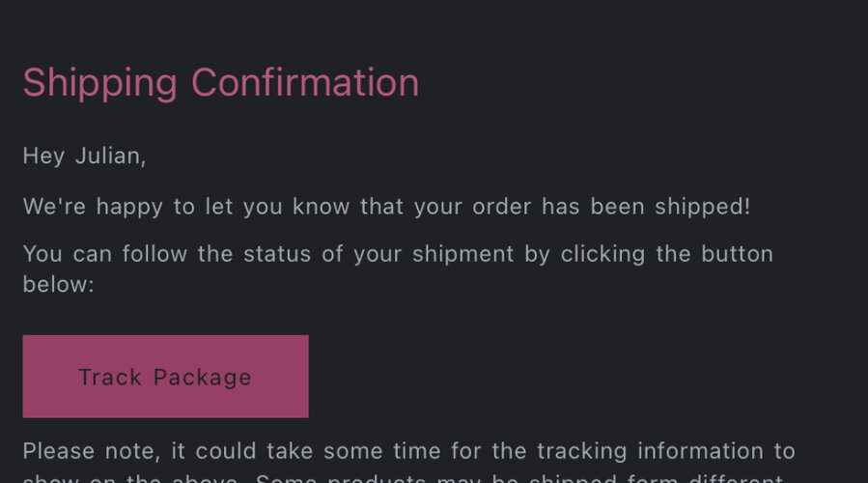Screen dimensions: 868x483
Task: Click the word 'order' in the shipped sentence
Action: click(x=501, y=207)
